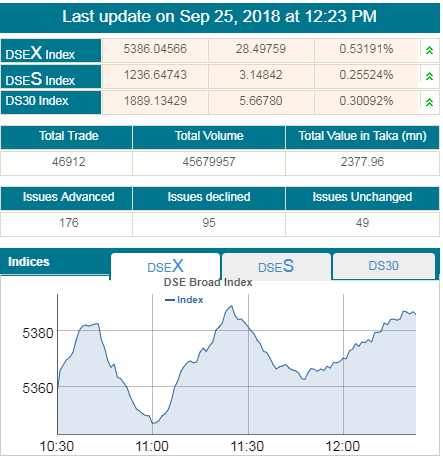The width and height of the screenshot is (443, 458).
Task: Select the DSES percentage 0.25524%
Action: (366, 75)
